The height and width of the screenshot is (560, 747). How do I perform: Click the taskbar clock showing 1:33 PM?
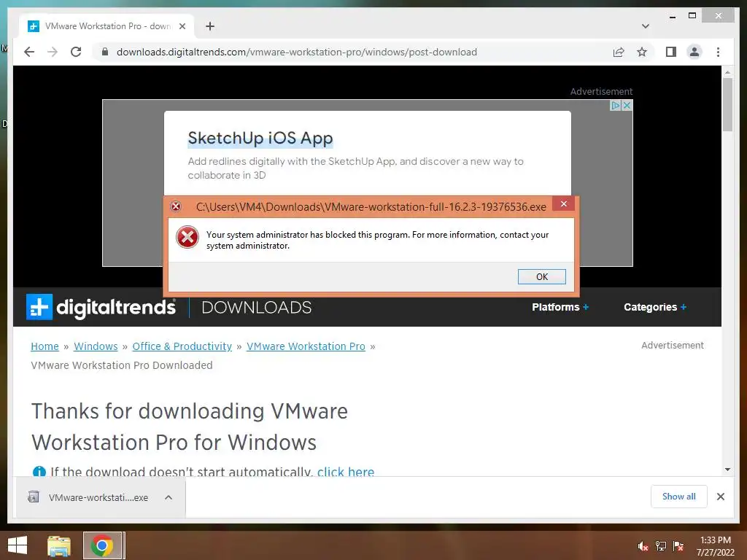tap(716, 545)
